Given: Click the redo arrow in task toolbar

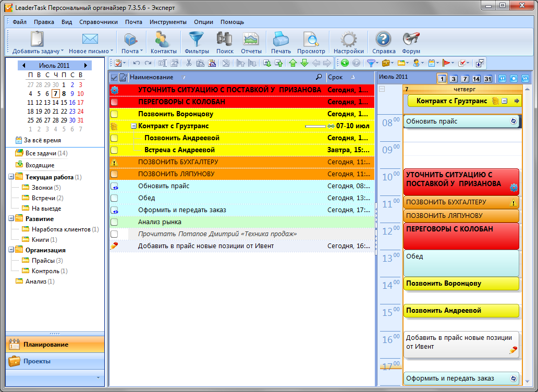Looking at the screenshot, I should pyautogui.click(x=148, y=63).
